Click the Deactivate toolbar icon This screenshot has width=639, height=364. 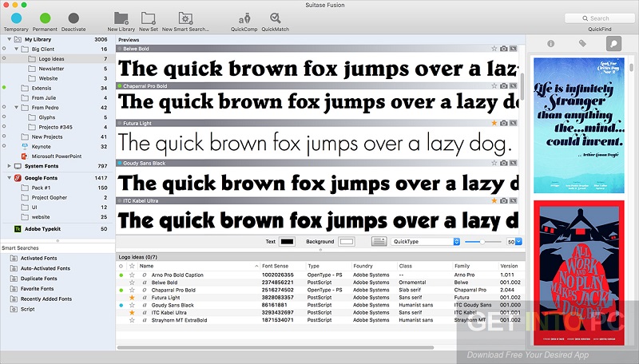coord(73,18)
